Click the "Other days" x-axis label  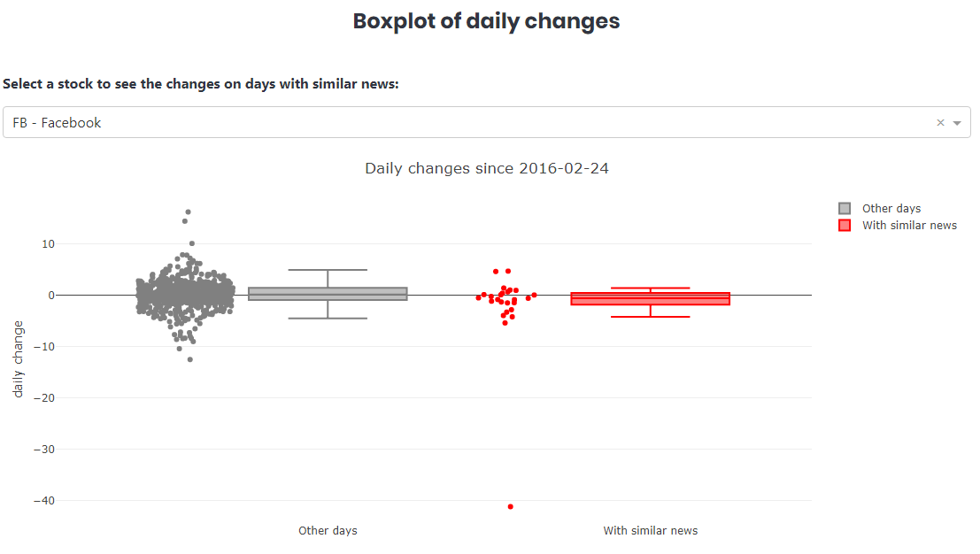coord(328,531)
